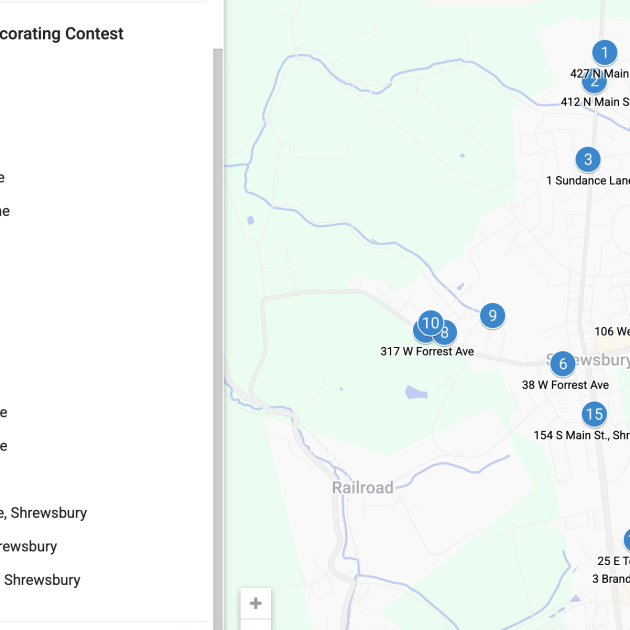Click the Decorating Contest title

pos(62,34)
